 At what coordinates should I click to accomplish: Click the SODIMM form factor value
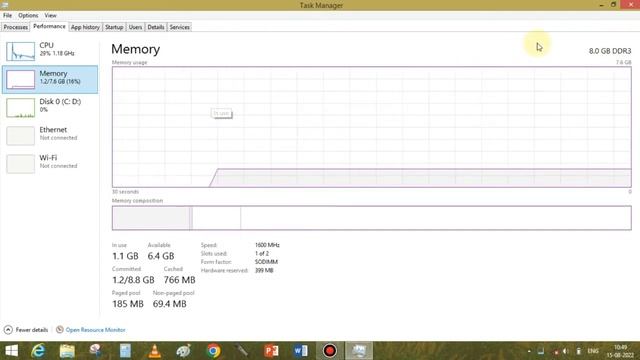pos(266,262)
